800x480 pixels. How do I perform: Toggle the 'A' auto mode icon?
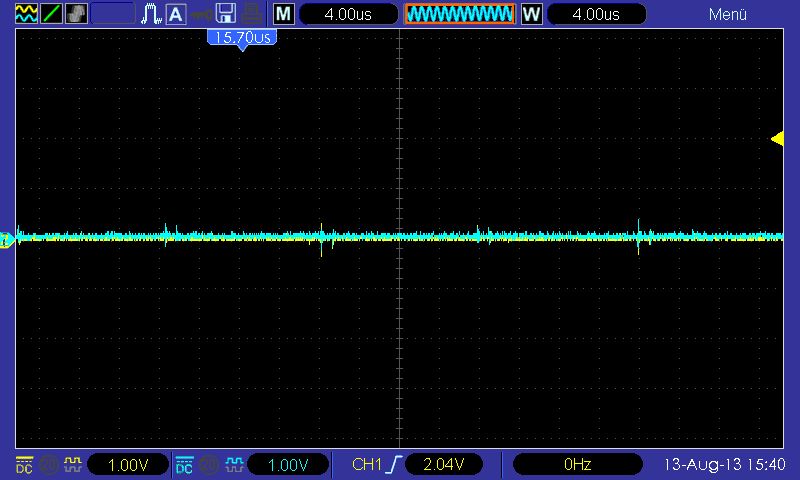pyautogui.click(x=176, y=14)
